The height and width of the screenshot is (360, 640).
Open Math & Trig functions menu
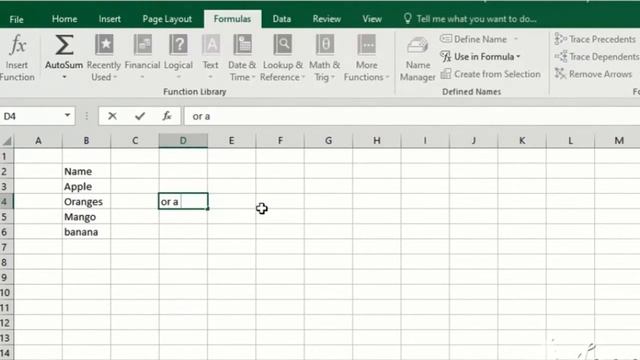tap(324, 57)
